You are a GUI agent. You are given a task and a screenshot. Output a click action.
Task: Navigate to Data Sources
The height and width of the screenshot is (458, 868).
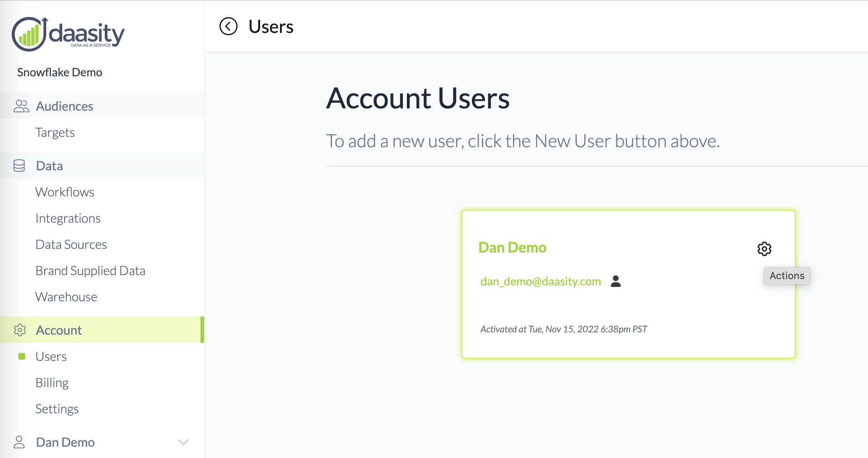(x=71, y=244)
